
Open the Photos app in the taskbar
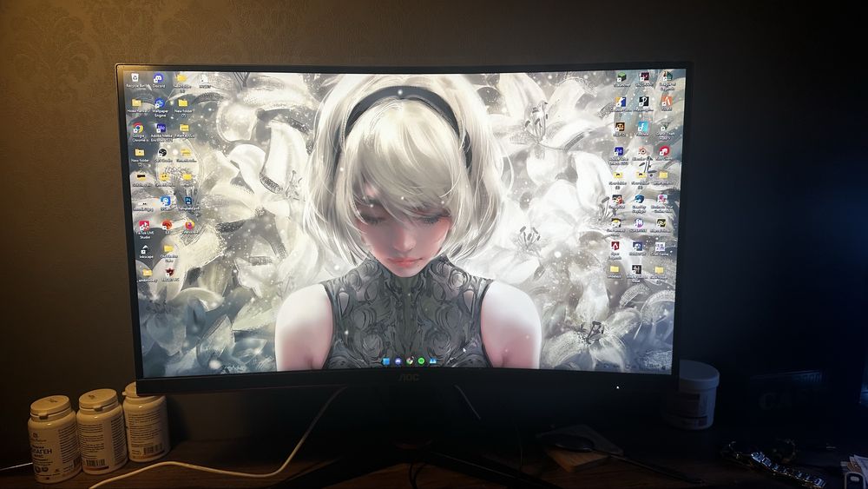point(433,361)
